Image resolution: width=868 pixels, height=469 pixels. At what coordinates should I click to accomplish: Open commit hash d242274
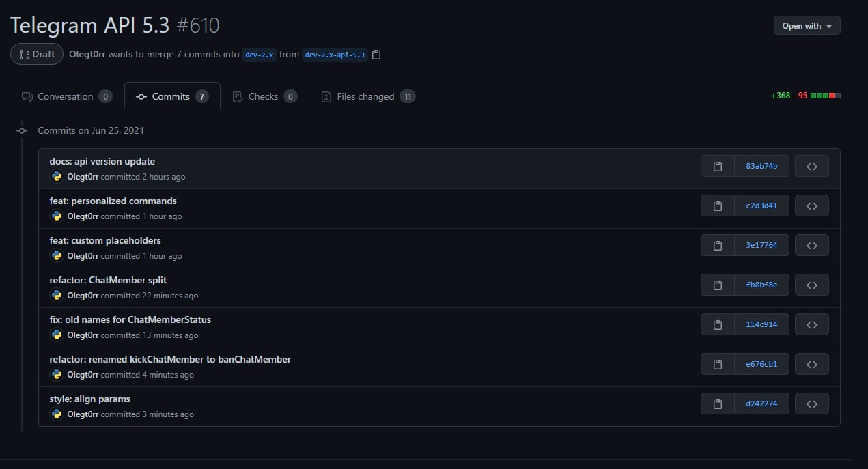pos(761,403)
